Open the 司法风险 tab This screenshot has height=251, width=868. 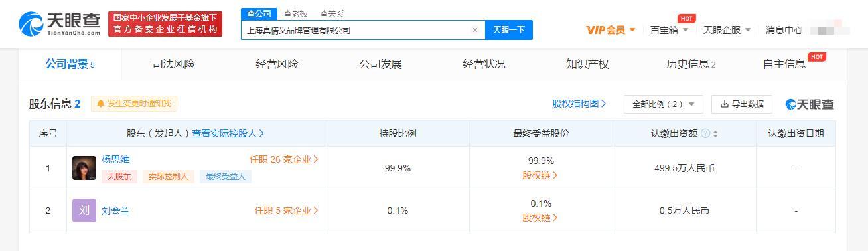pos(173,64)
